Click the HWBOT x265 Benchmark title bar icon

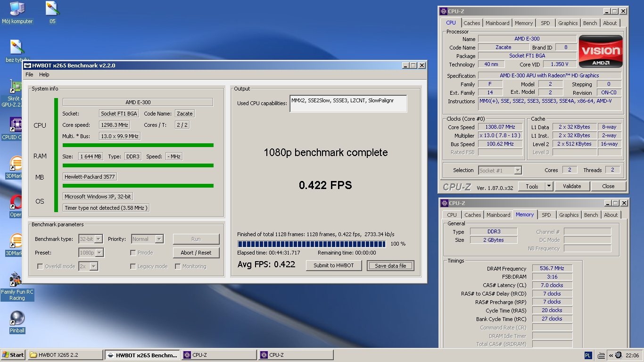tap(28, 66)
